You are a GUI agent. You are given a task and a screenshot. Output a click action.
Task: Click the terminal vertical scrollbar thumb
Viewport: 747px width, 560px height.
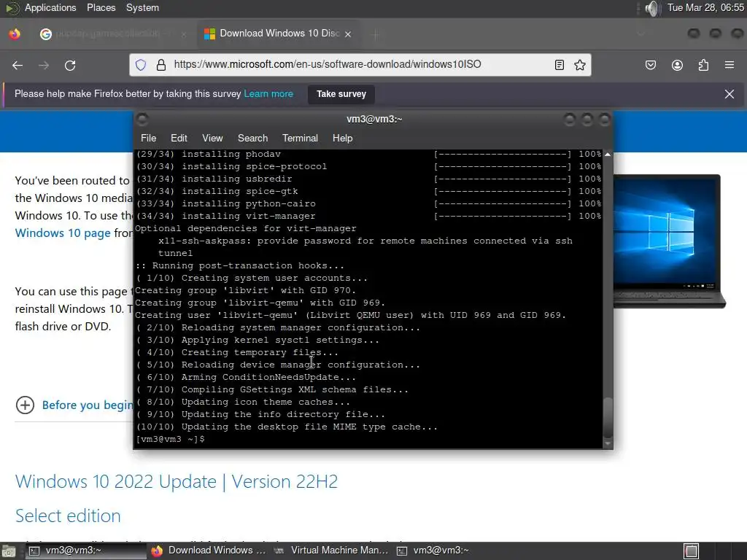click(608, 417)
